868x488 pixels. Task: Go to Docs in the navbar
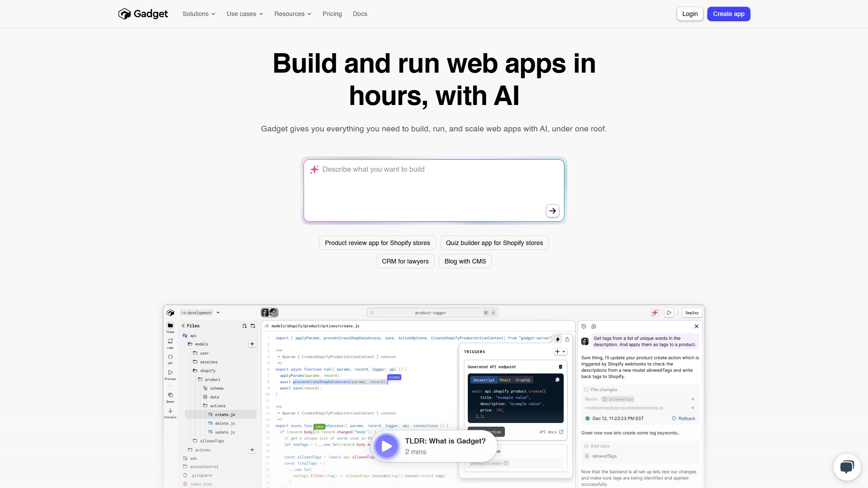[360, 14]
